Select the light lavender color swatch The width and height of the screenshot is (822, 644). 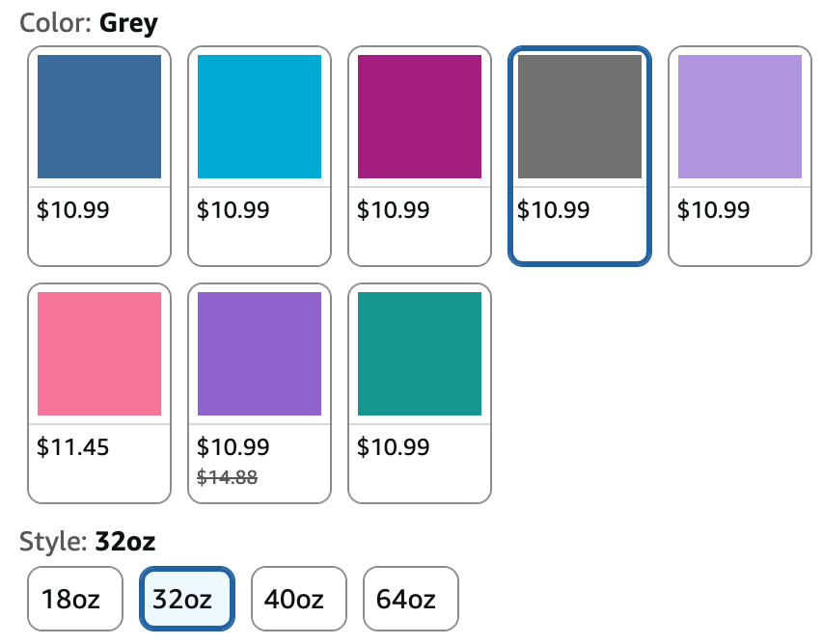(740, 117)
